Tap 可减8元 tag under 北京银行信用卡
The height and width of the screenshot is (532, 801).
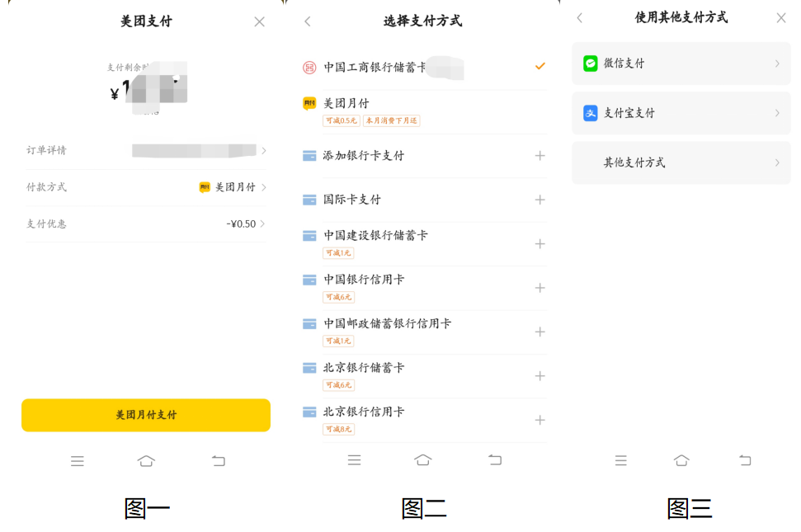click(x=339, y=429)
